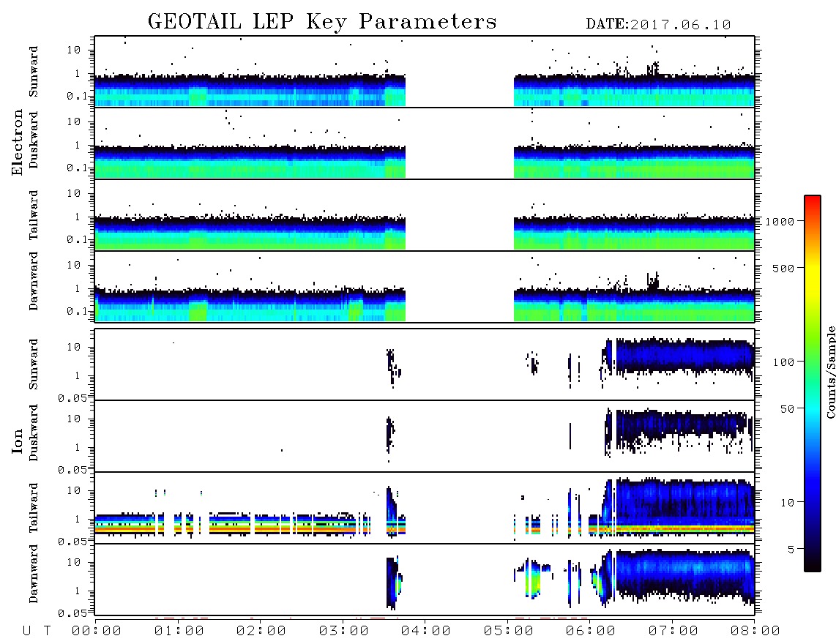Click the "01:00" time axis label
836x644 pixels.
click(x=179, y=631)
